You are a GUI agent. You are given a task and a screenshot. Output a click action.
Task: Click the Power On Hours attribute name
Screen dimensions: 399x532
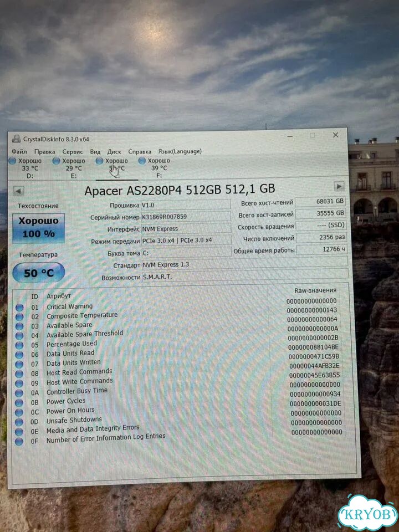pyautogui.click(x=70, y=411)
